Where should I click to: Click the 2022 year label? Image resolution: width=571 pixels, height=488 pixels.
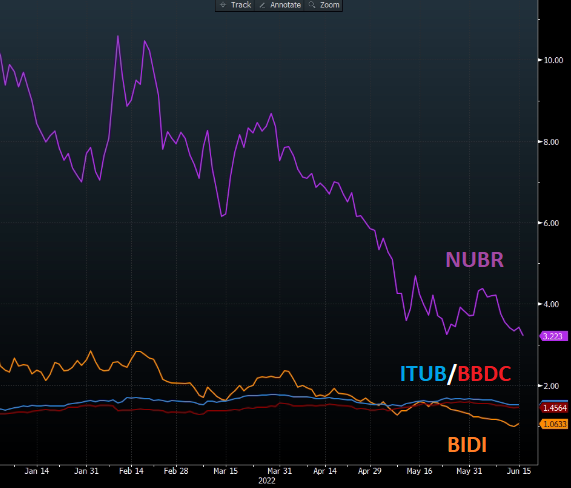tap(267, 481)
